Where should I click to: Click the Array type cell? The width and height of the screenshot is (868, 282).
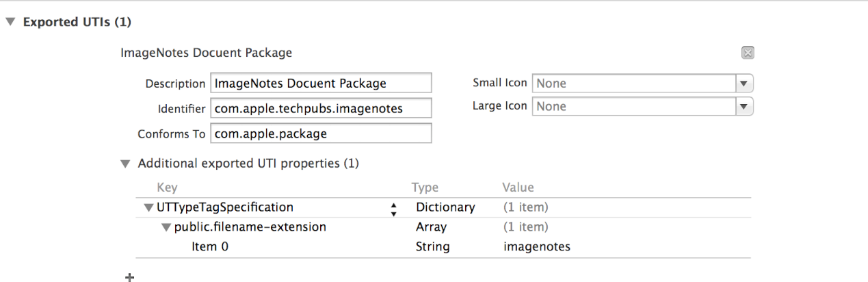click(x=431, y=227)
